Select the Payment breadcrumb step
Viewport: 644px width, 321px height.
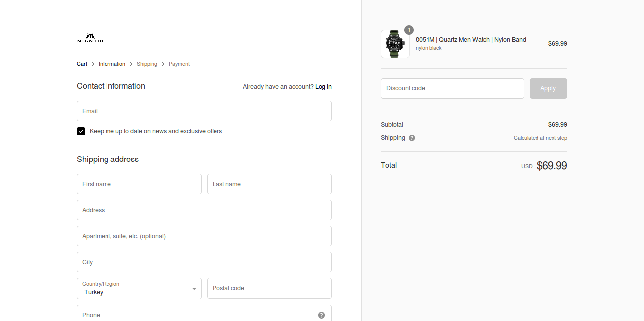point(179,64)
